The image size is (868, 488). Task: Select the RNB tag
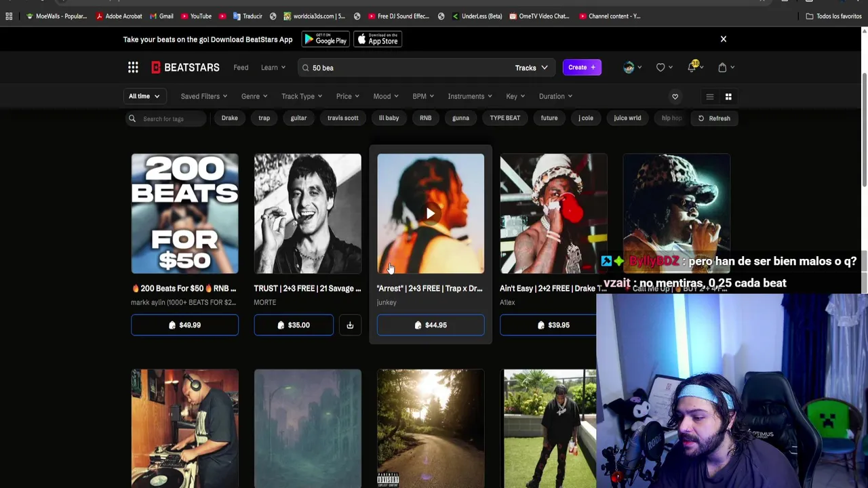click(x=425, y=118)
